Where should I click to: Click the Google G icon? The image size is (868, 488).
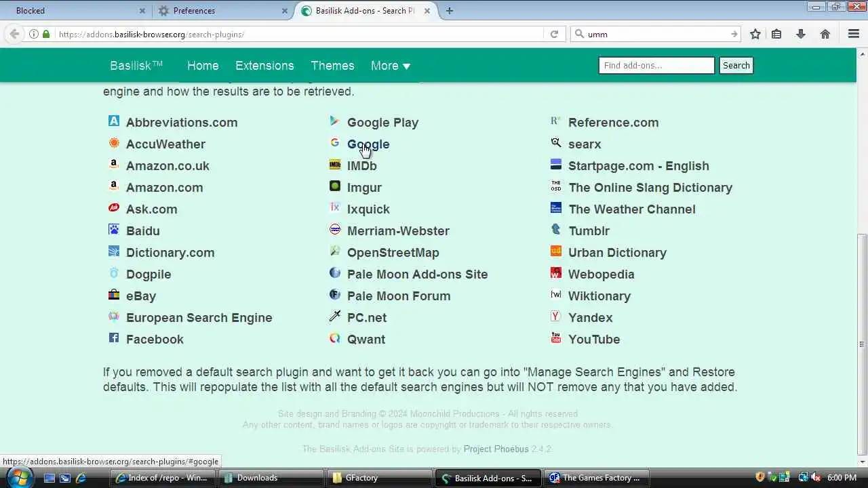pyautogui.click(x=335, y=143)
